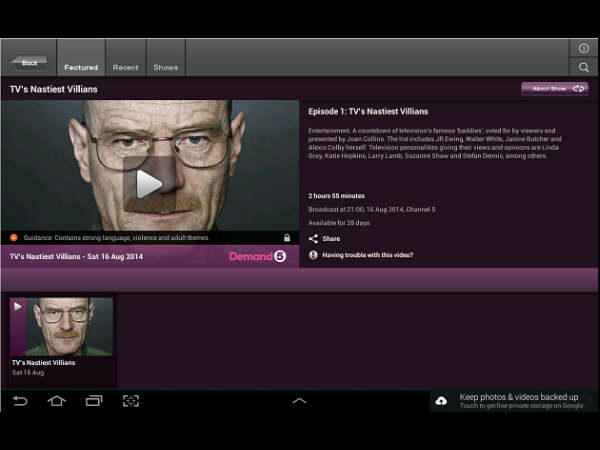Tap the orange guidance warning icon

pos(14,238)
